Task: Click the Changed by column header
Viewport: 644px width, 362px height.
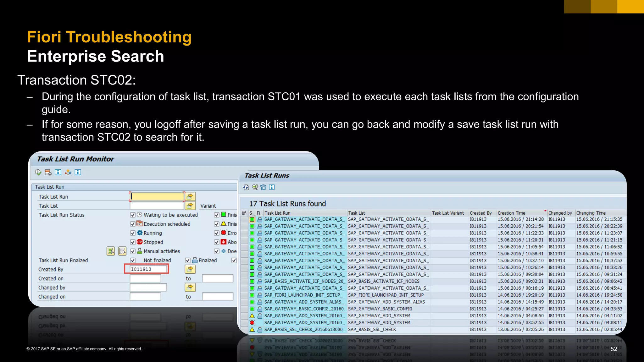Action: [x=561, y=213]
